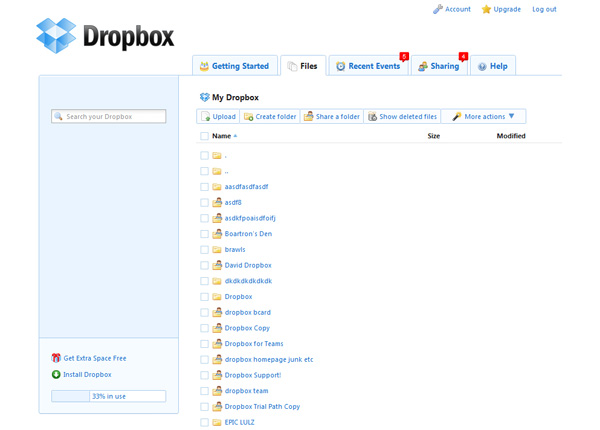Image resolution: width=600 pixels, height=430 pixels.
Task: Click the wrench icon beside Account
Action: 438,9
